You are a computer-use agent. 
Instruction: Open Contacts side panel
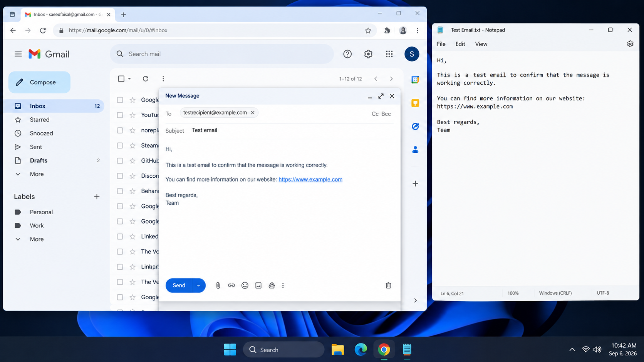coord(415,150)
